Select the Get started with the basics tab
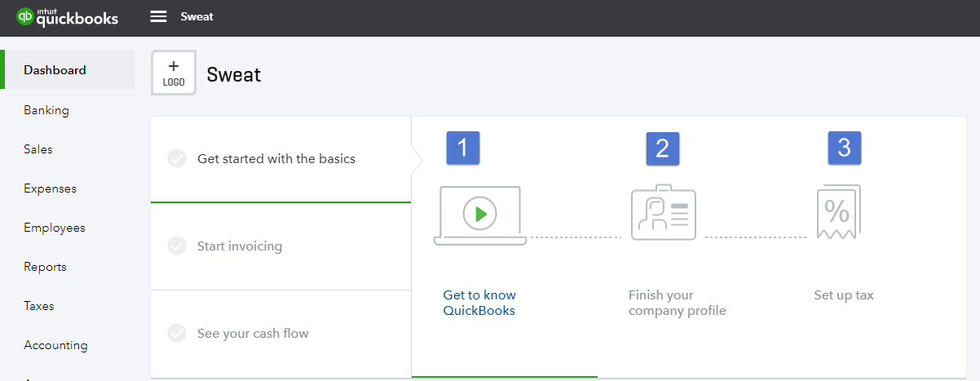This screenshot has width=980, height=381. (281, 159)
